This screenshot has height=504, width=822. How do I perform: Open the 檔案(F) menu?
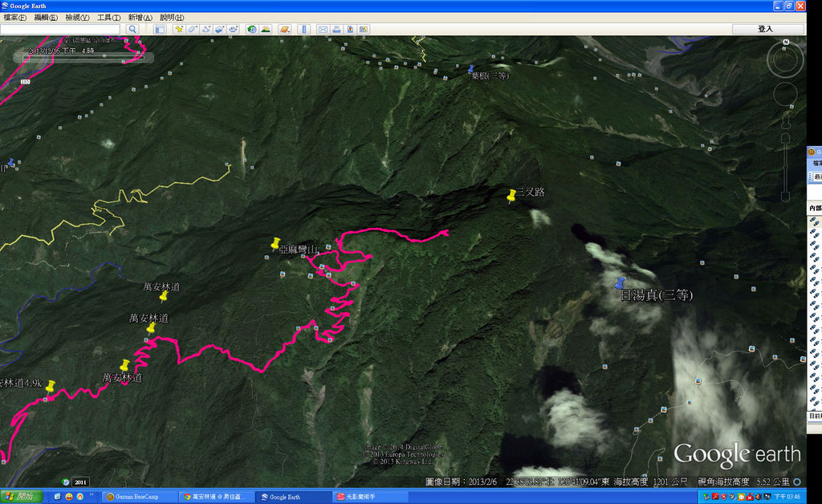[14, 18]
